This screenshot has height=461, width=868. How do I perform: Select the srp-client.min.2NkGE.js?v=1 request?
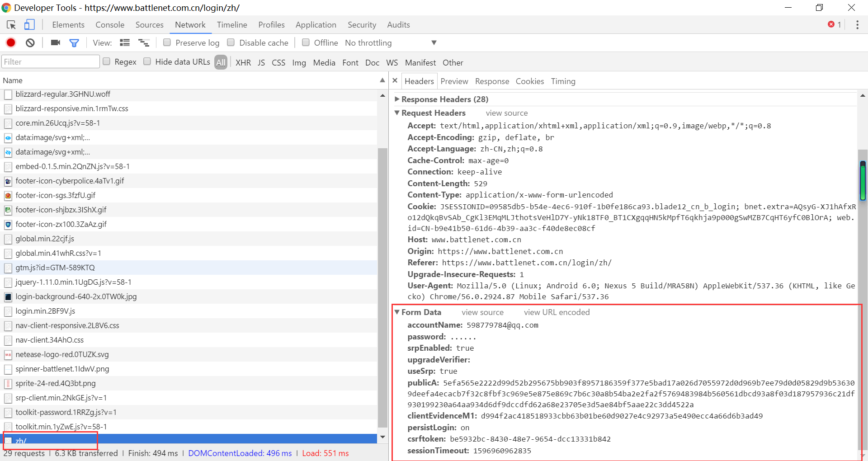(x=189, y=398)
